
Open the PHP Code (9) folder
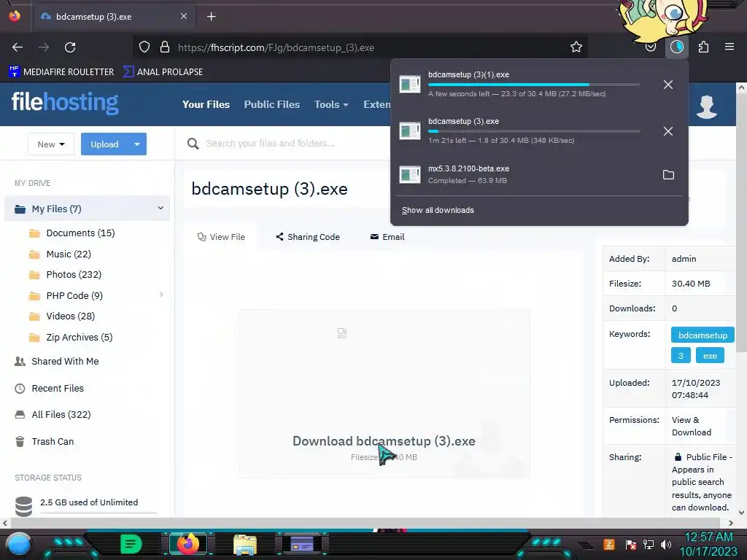(x=74, y=295)
